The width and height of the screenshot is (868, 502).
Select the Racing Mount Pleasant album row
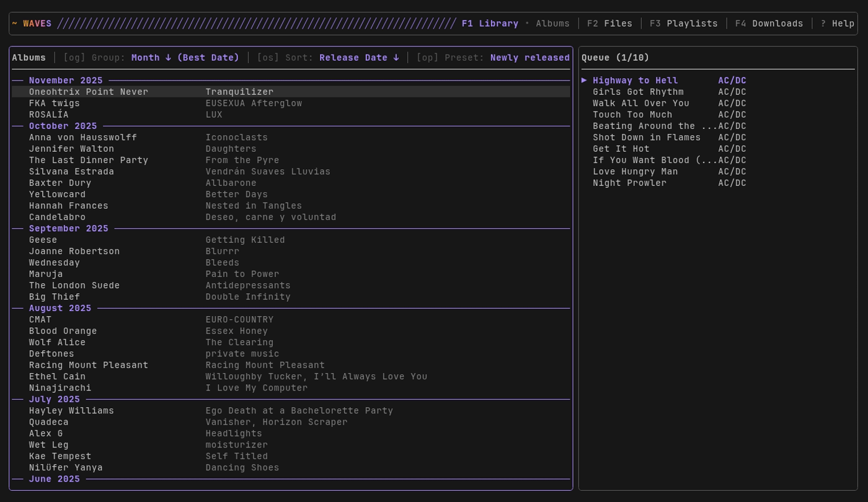[291, 365]
